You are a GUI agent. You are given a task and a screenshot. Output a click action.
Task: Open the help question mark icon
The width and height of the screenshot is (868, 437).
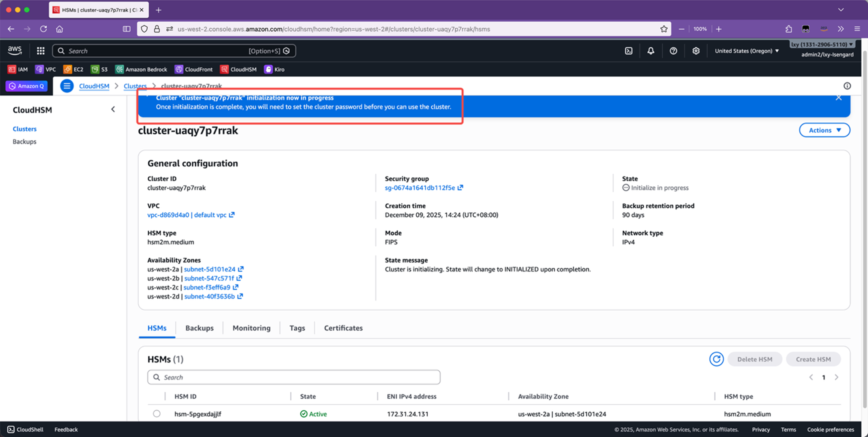coord(673,51)
